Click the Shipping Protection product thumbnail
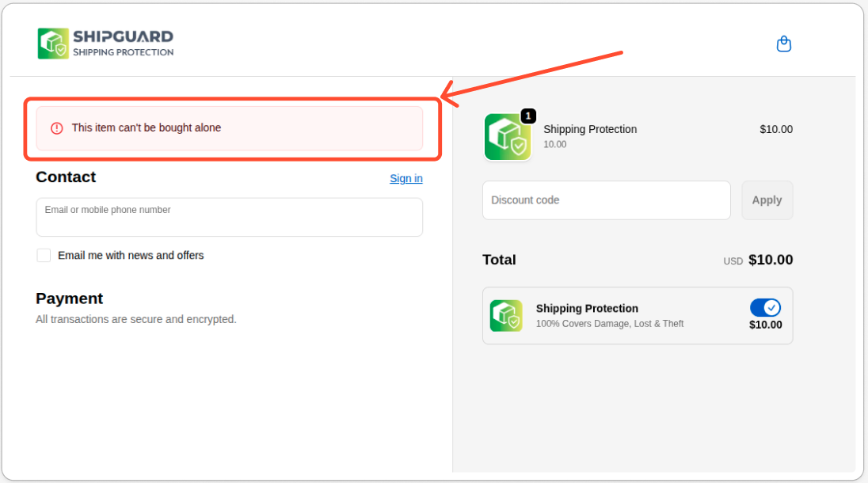868x483 pixels. point(507,138)
